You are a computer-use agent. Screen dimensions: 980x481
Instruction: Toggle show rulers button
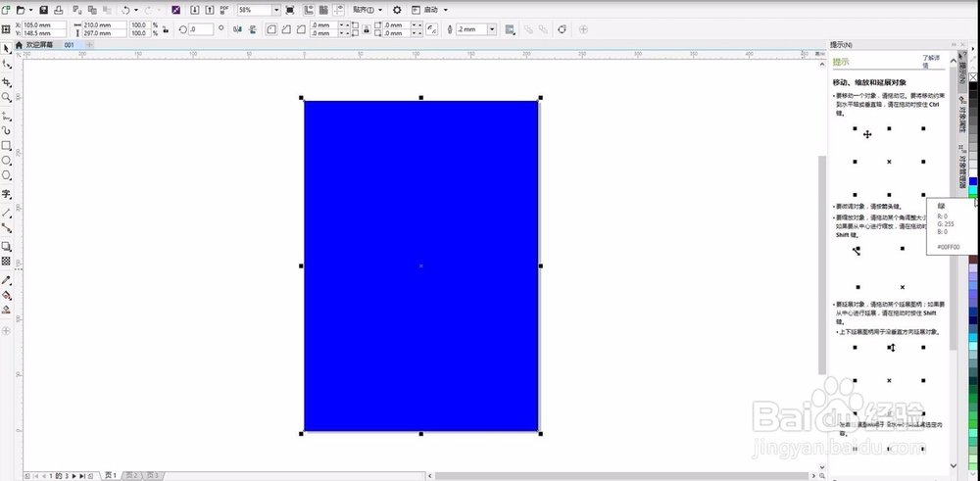[x=309, y=10]
